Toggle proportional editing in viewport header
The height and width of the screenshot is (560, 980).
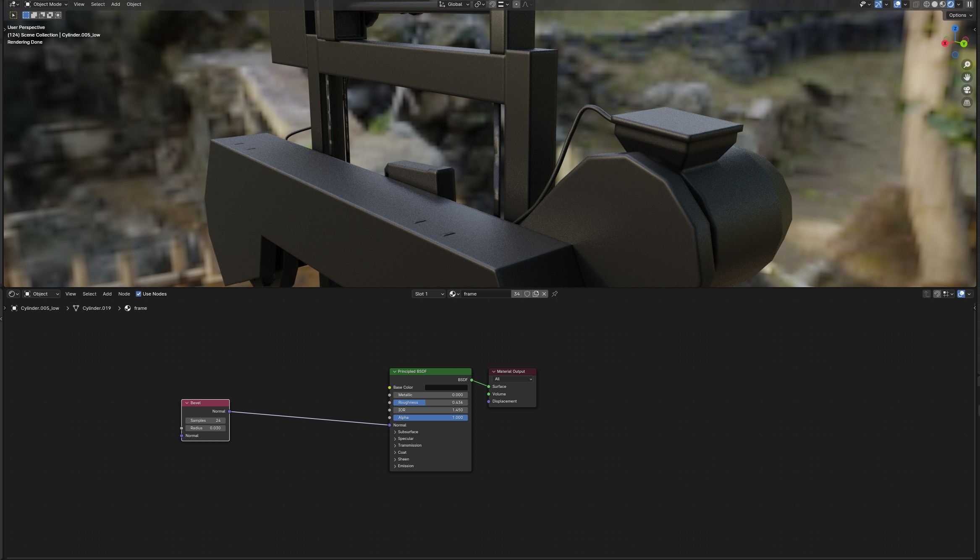click(x=516, y=4)
